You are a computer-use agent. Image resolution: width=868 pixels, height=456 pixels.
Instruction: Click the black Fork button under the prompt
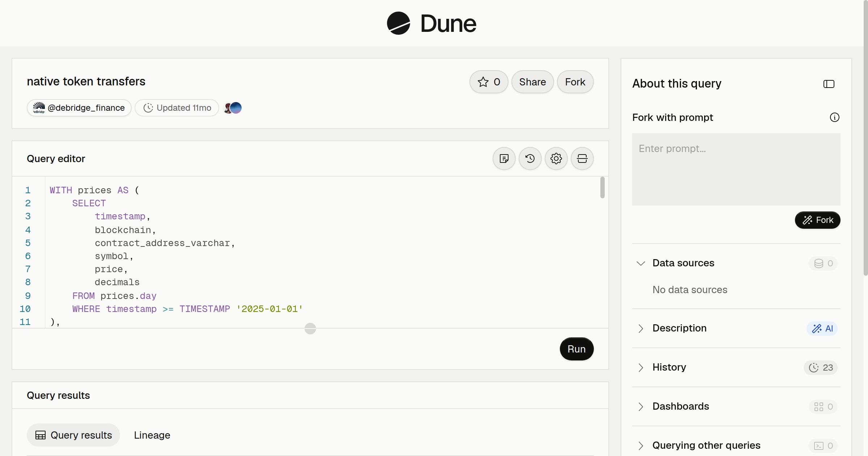817,220
